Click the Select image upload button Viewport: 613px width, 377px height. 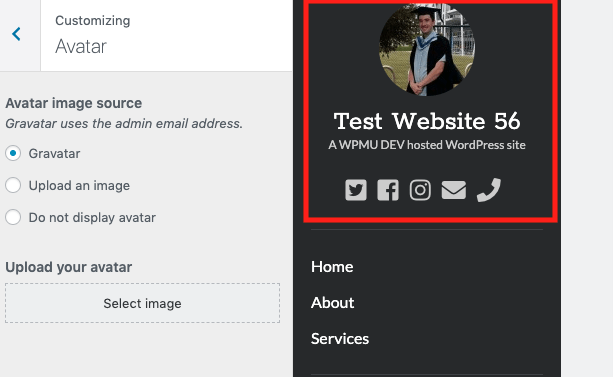tap(142, 303)
